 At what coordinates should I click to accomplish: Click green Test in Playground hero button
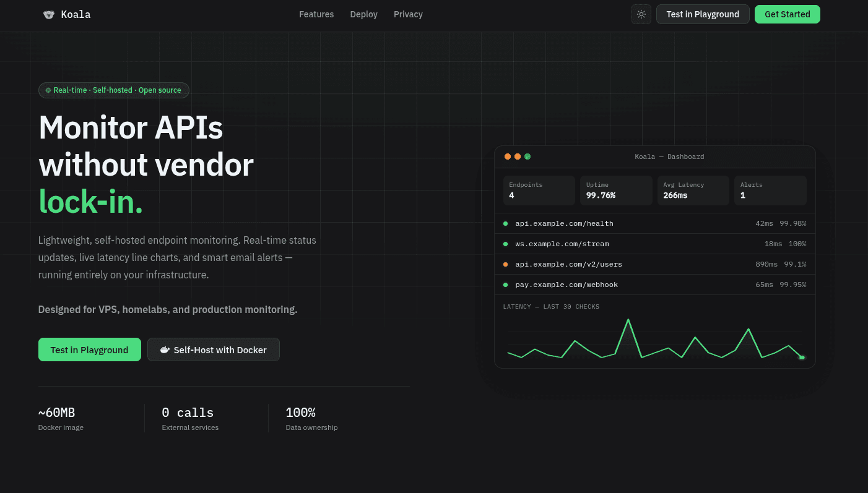[x=89, y=349]
